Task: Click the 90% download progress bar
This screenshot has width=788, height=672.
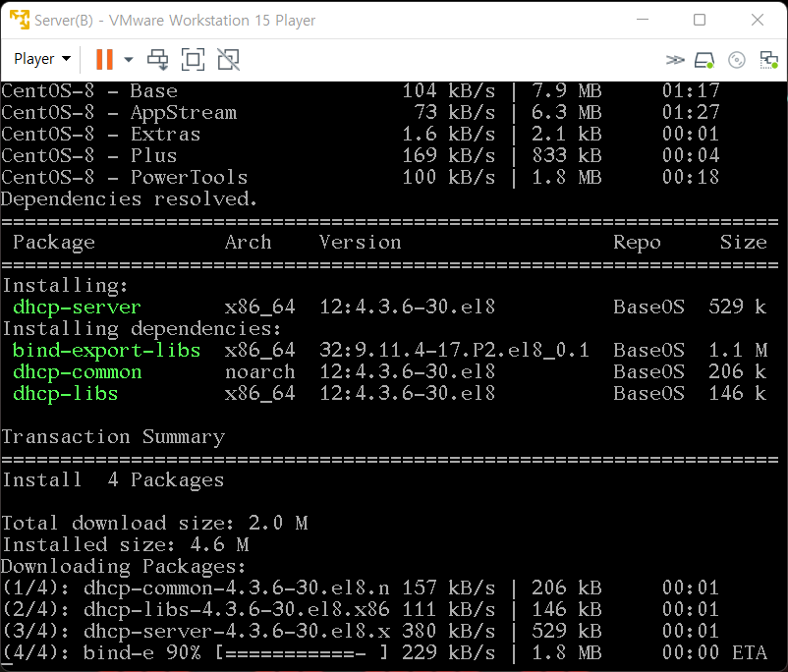Action: 302,653
